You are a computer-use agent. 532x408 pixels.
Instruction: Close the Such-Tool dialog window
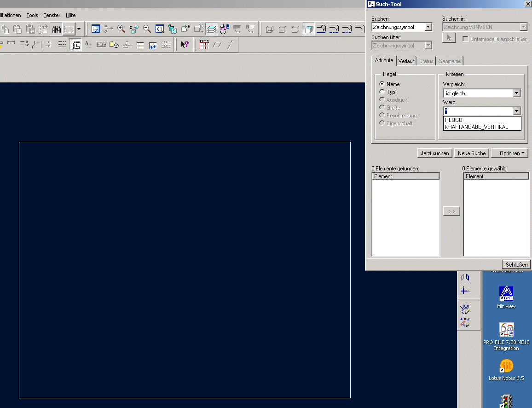pyautogui.click(x=528, y=4)
